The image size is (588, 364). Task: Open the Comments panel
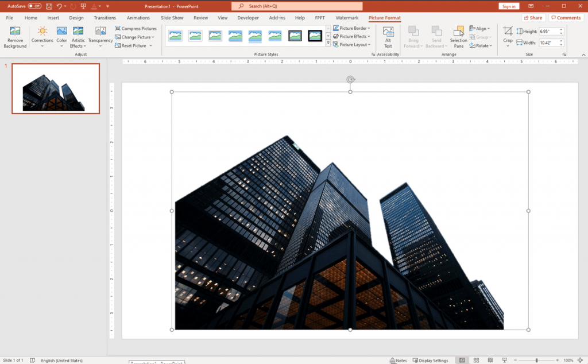click(566, 17)
